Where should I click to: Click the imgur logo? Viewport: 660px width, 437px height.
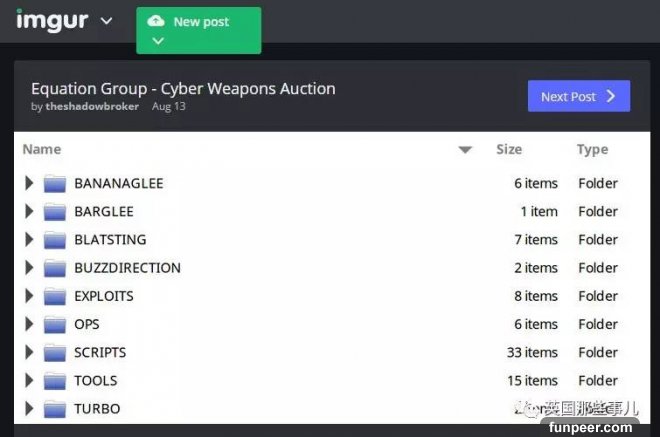[51, 19]
